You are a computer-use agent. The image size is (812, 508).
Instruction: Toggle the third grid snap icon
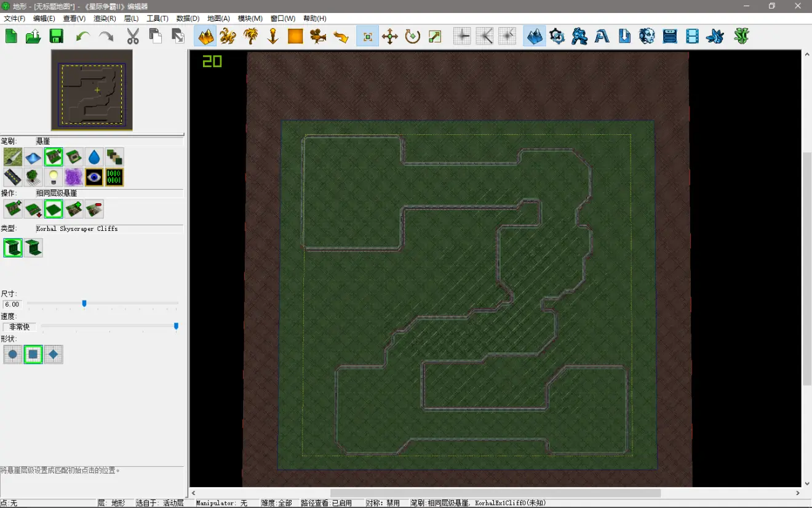coord(507,36)
